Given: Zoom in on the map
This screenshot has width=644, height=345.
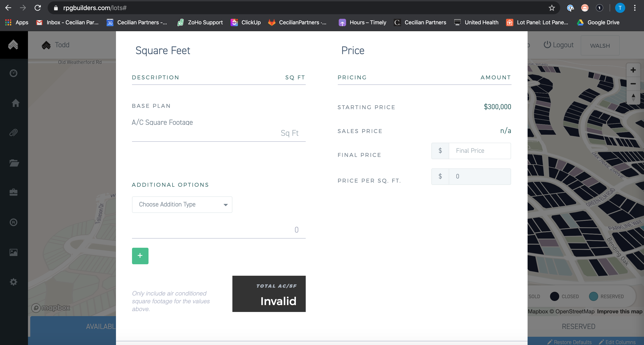Looking at the screenshot, I should 633,70.
